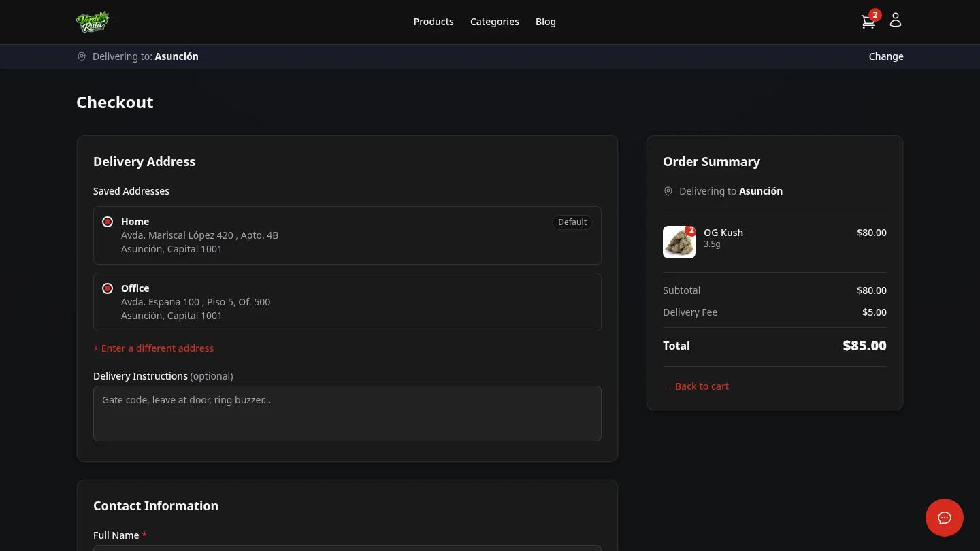The image size is (980, 551).
Task: Open the Categories menu
Action: coord(494,21)
